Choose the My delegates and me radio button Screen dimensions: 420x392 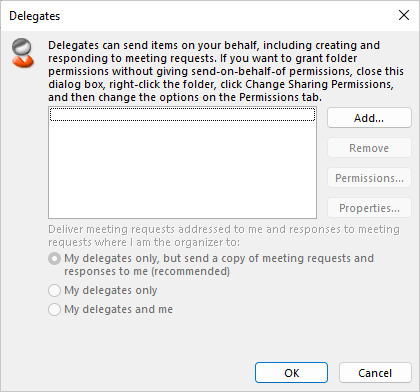pos(54,309)
